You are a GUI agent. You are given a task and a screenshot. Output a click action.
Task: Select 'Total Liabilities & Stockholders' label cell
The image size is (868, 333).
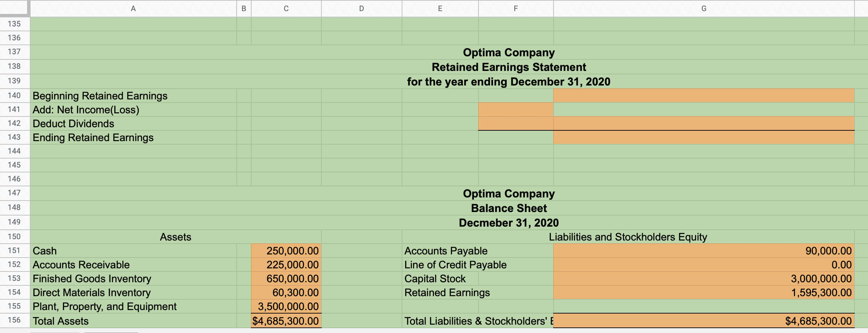pos(478,320)
